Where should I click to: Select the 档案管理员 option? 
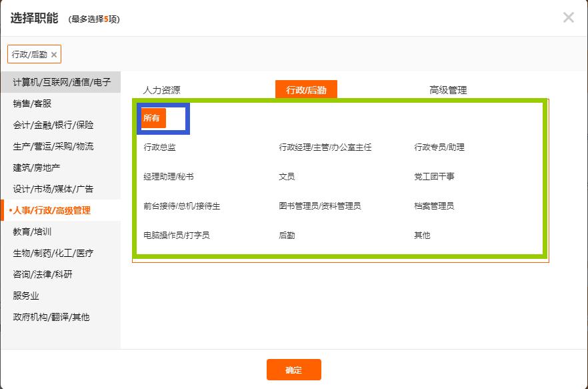tap(433, 206)
